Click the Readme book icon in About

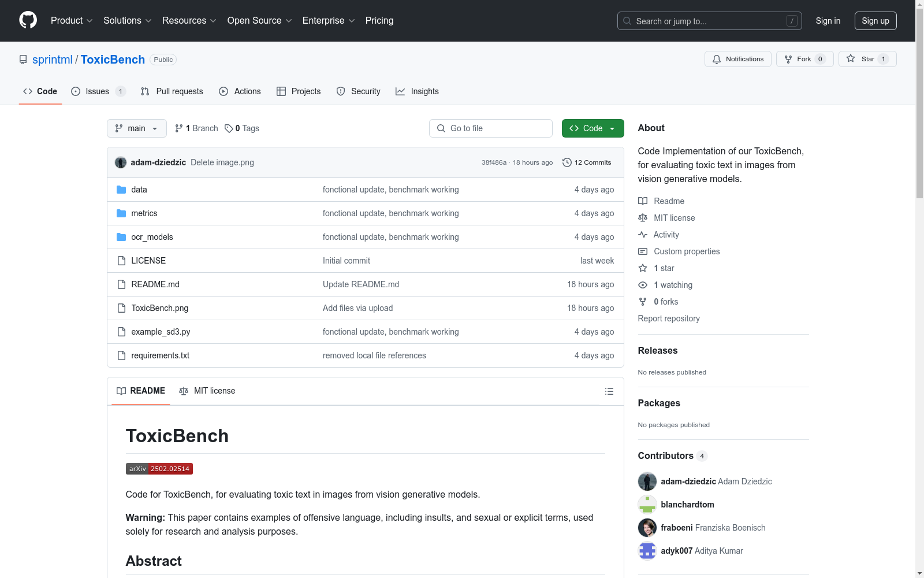pos(643,201)
